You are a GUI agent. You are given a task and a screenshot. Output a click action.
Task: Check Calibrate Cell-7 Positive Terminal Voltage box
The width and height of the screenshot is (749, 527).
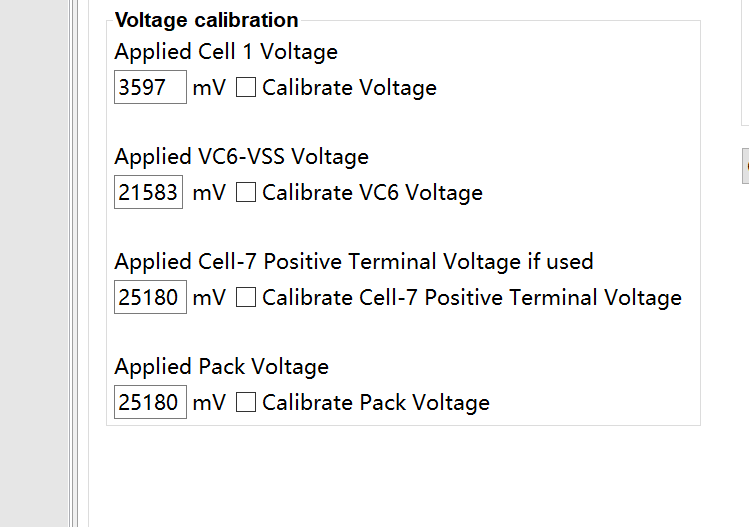(246, 298)
